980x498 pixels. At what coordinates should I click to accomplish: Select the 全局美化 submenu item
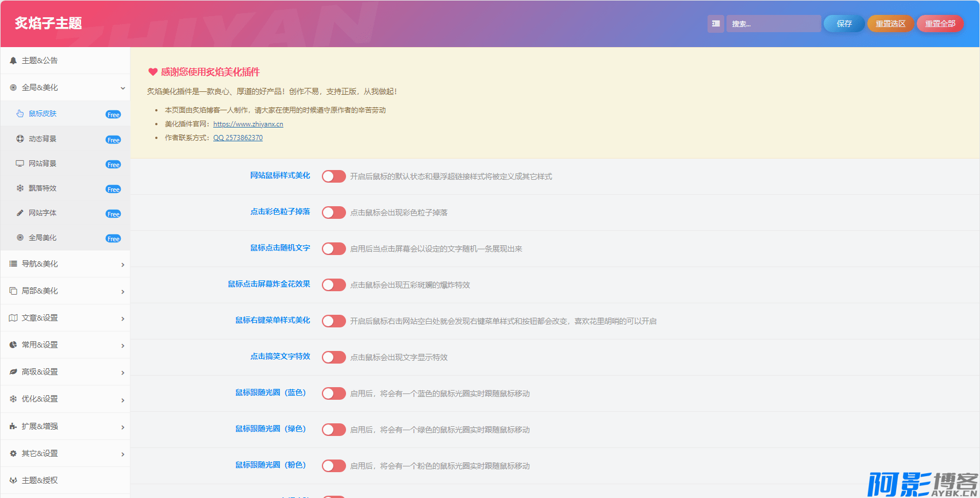[x=65, y=237]
